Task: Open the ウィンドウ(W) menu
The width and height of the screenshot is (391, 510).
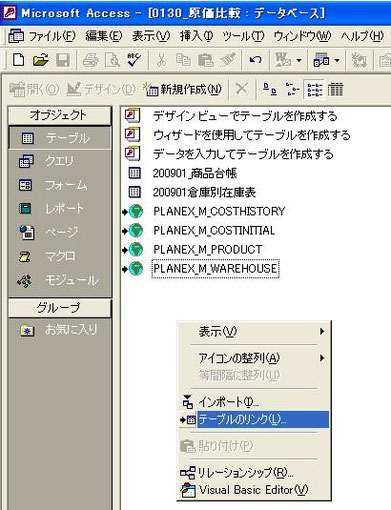Action: point(302,36)
